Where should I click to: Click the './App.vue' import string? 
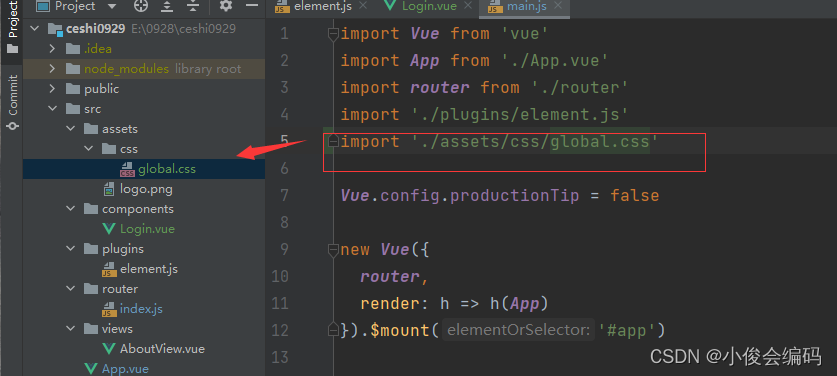[x=555, y=61]
